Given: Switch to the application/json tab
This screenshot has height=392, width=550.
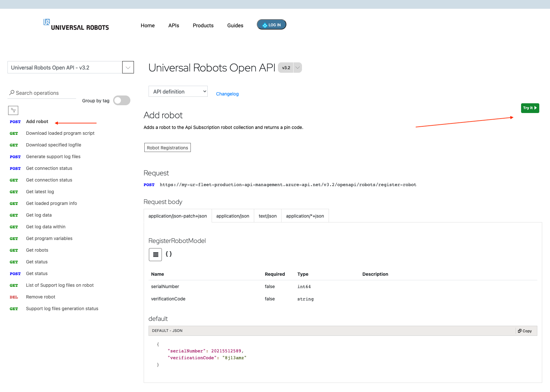Looking at the screenshot, I should click(x=232, y=216).
